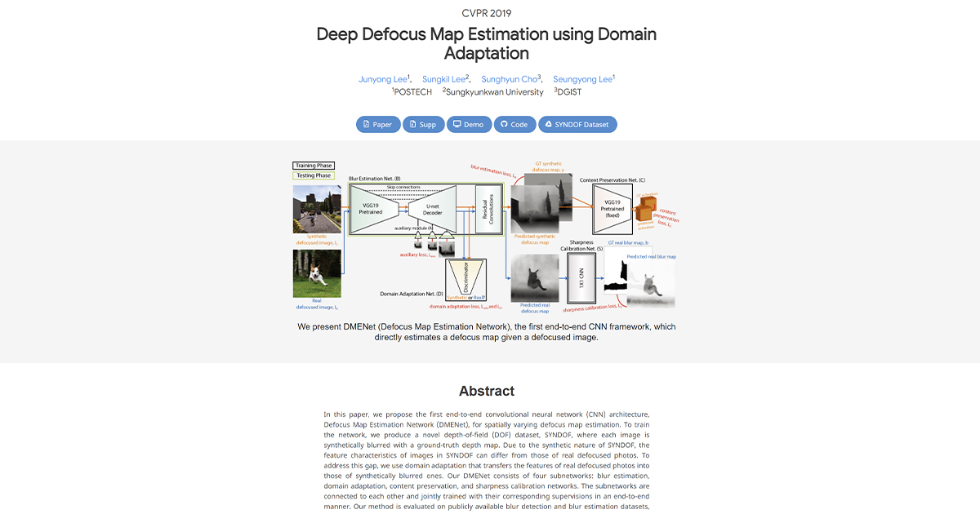Click the PDF icon on the Paper button
Image resolution: width=980 pixels, height=514 pixels.
(366, 124)
